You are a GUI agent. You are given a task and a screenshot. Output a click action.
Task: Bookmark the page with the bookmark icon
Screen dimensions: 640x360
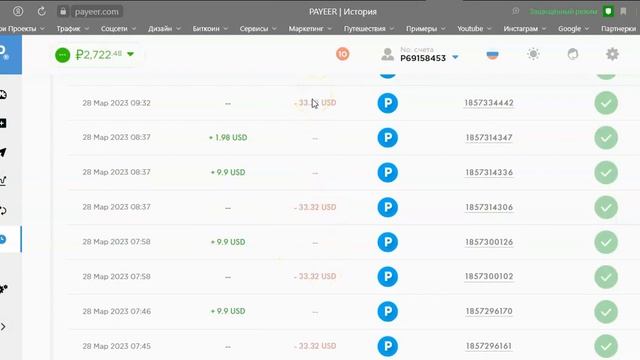[623, 11]
